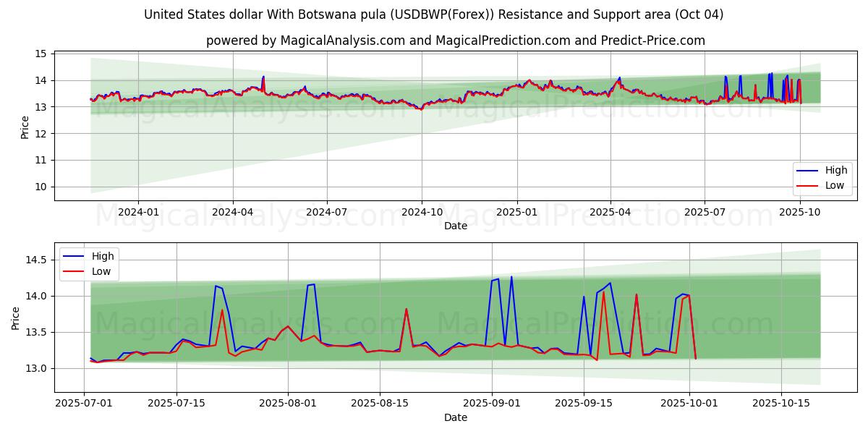Click the 15 price tick on top chart
The height and width of the screenshot is (434, 868).
[41, 54]
